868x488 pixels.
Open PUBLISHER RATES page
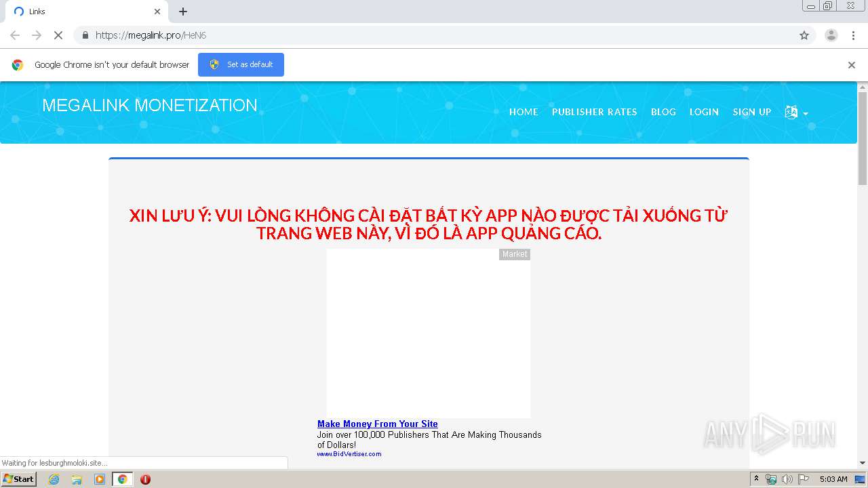pos(594,112)
